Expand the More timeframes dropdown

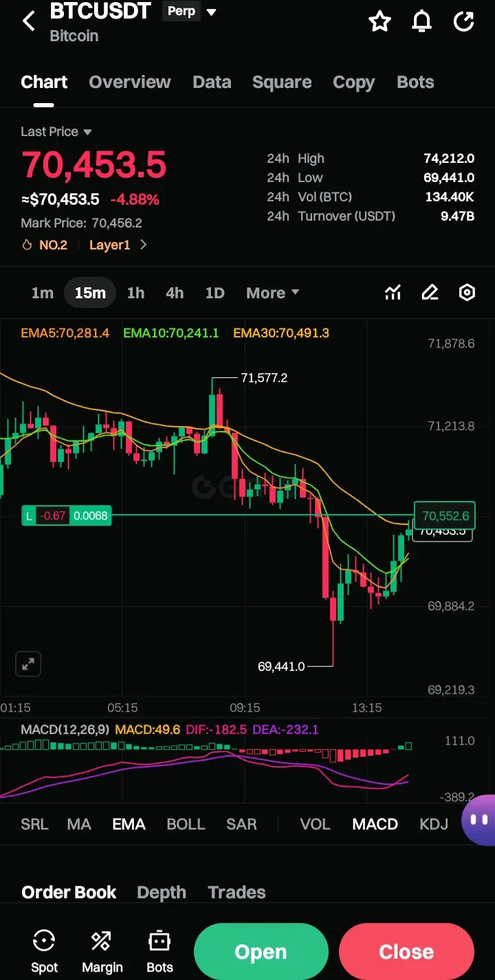point(272,293)
